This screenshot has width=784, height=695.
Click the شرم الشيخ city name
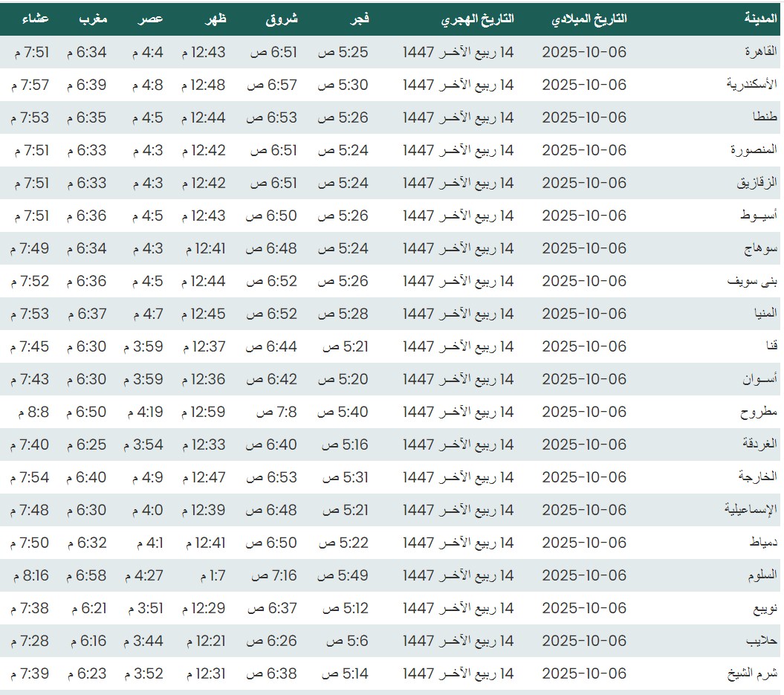point(754,673)
